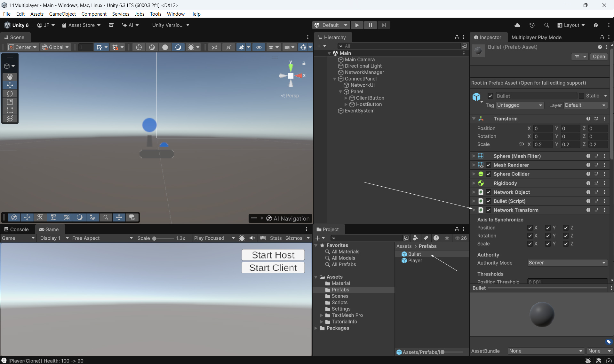Viewport: 614px width, 364px height.
Task: Mute audio in Game view
Action: point(252,238)
